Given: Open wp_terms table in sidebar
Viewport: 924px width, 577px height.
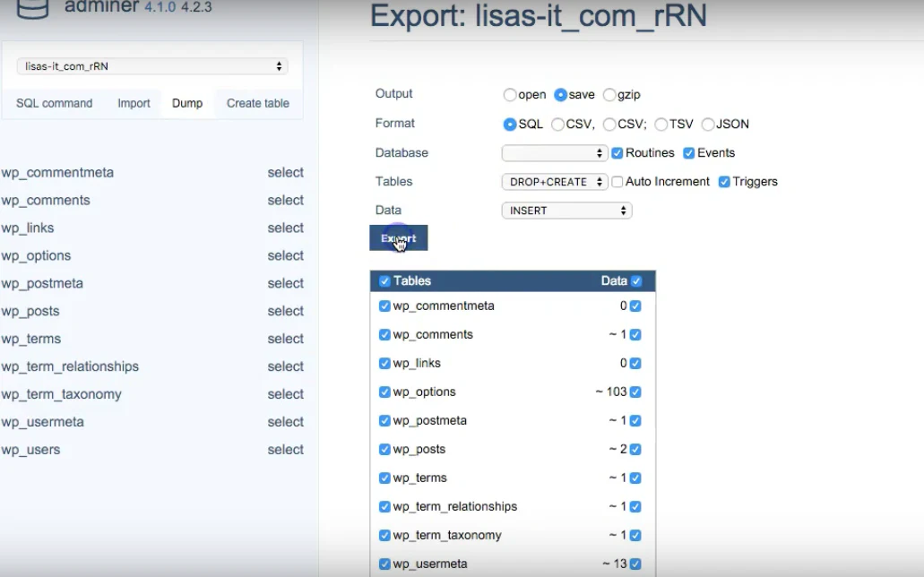Looking at the screenshot, I should coord(30,339).
